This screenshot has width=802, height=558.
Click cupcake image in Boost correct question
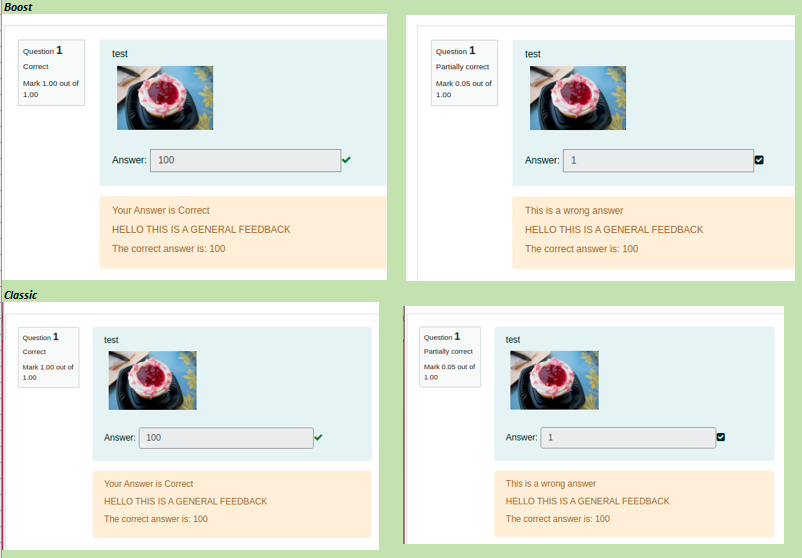click(165, 98)
